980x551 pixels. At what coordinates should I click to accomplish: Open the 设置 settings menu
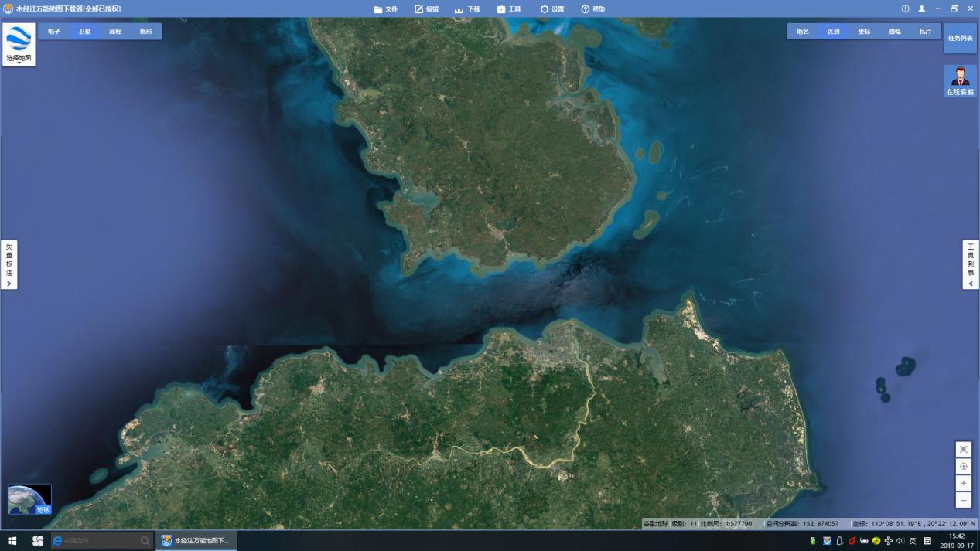[551, 9]
